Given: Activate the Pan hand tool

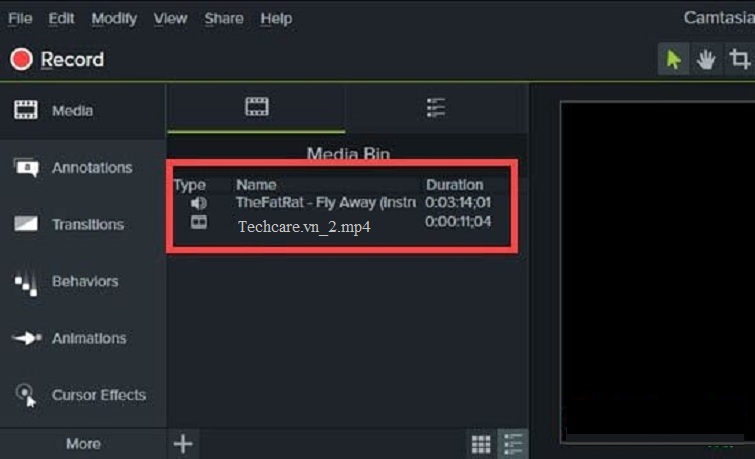Looking at the screenshot, I should 706,60.
